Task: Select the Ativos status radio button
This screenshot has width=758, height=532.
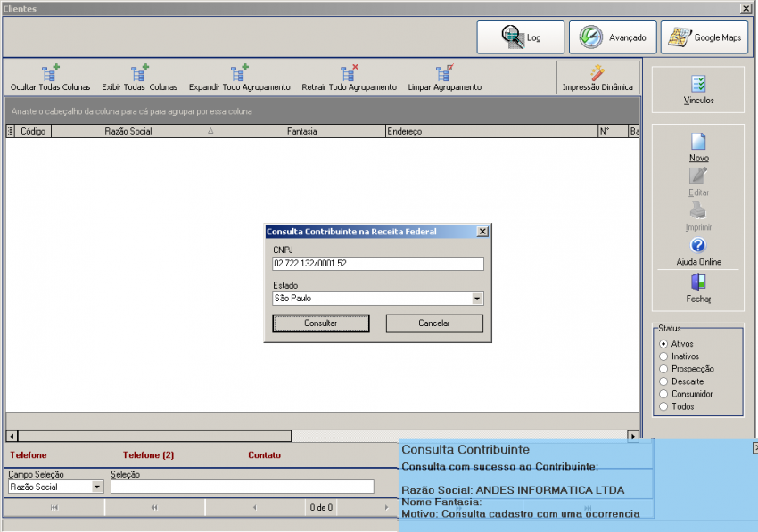Action: click(663, 344)
